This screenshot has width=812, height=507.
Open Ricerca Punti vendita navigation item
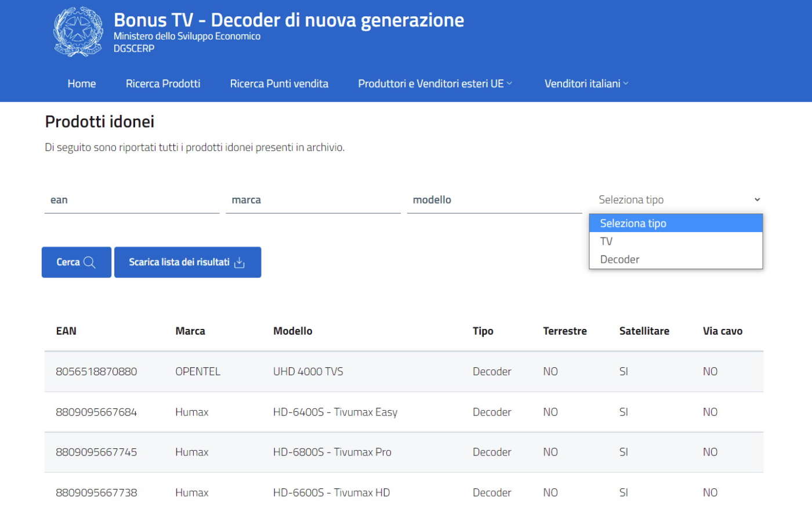pyautogui.click(x=279, y=84)
